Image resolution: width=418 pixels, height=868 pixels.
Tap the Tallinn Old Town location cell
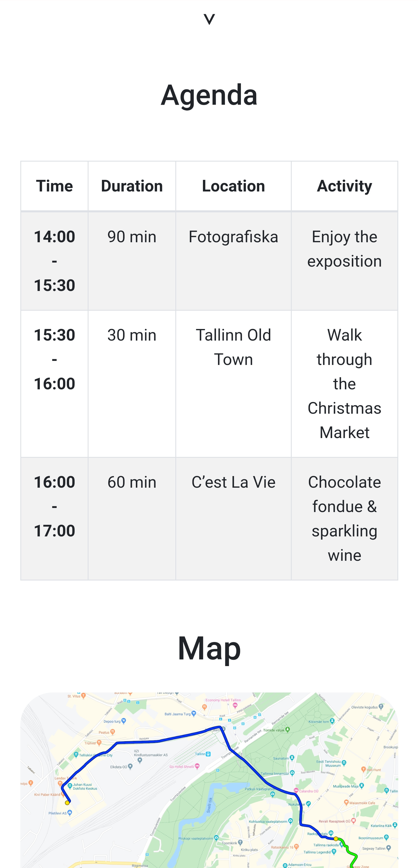tap(233, 347)
